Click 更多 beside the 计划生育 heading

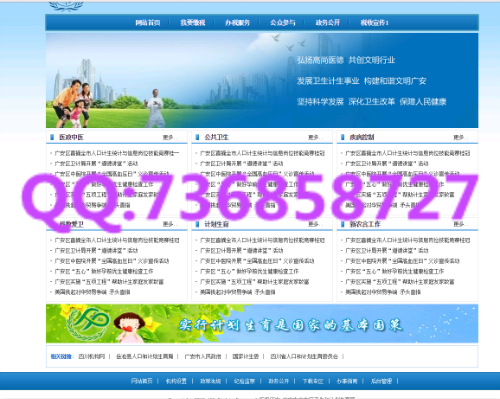click(315, 224)
